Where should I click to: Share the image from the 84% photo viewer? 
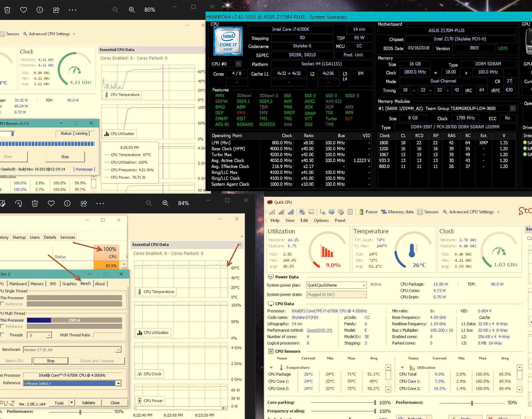coord(84,203)
